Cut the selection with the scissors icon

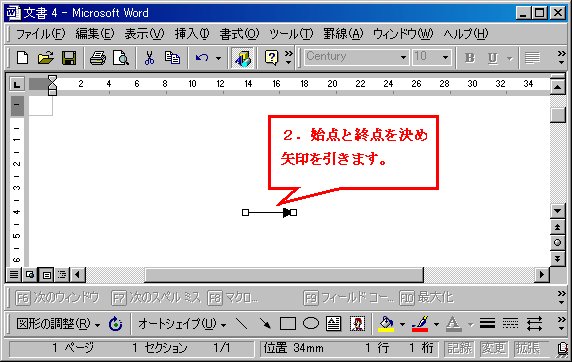click(149, 58)
